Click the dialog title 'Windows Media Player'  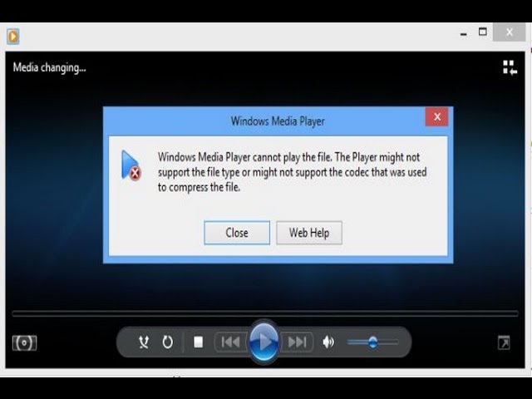click(278, 121)
